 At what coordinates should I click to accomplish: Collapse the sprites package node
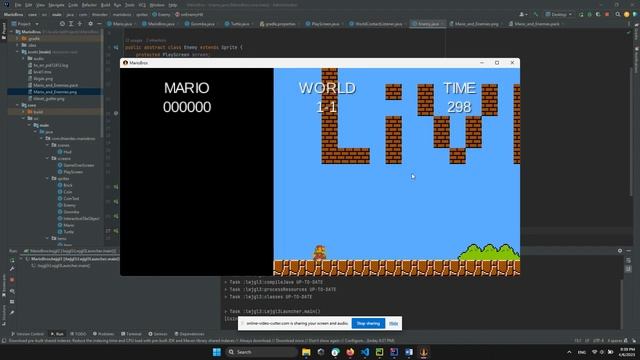coord(48,178)
